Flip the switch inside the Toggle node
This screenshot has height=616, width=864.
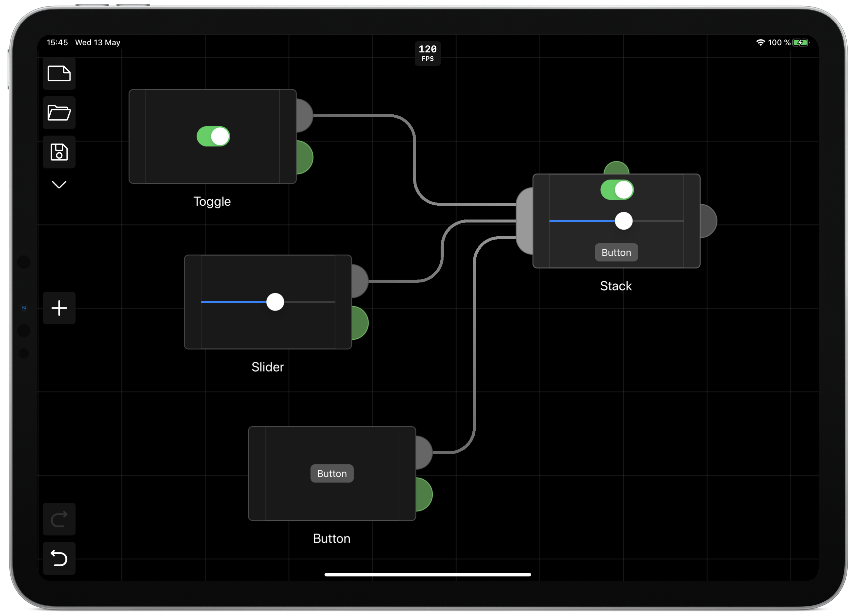pos(213,136)
